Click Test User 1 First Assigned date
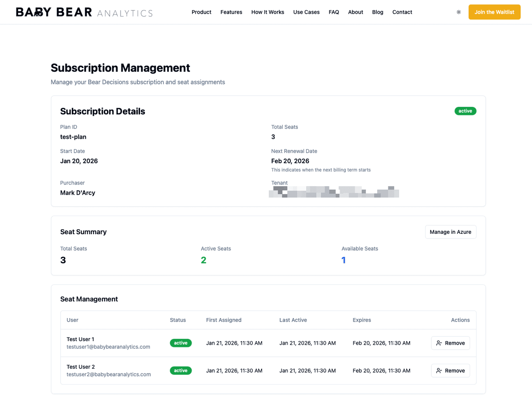Screen dimensions: 532x417 click(x=234, y=343)
